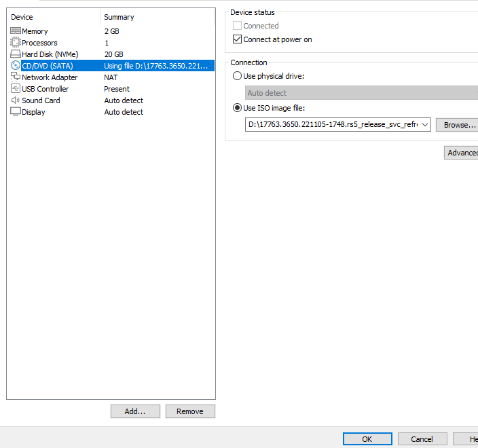Click the Processors chip icon
Screen dimensions: 478x448
[x=16, y=42]
